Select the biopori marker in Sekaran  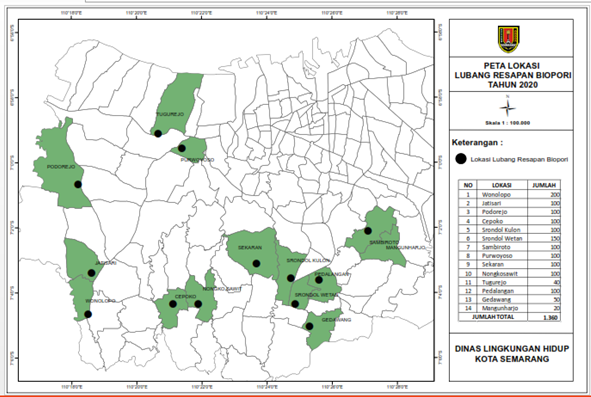pyautogui.click(x=256, y=264)
